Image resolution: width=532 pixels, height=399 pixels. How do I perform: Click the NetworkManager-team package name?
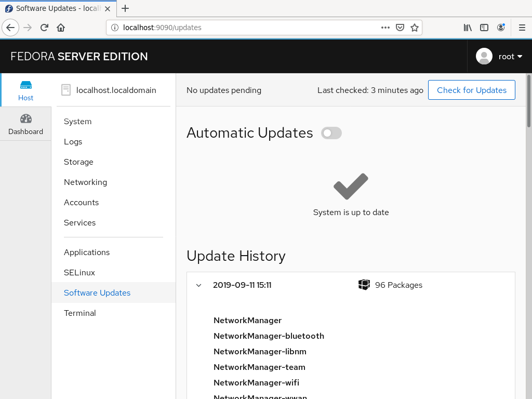(x=259, y=367)
